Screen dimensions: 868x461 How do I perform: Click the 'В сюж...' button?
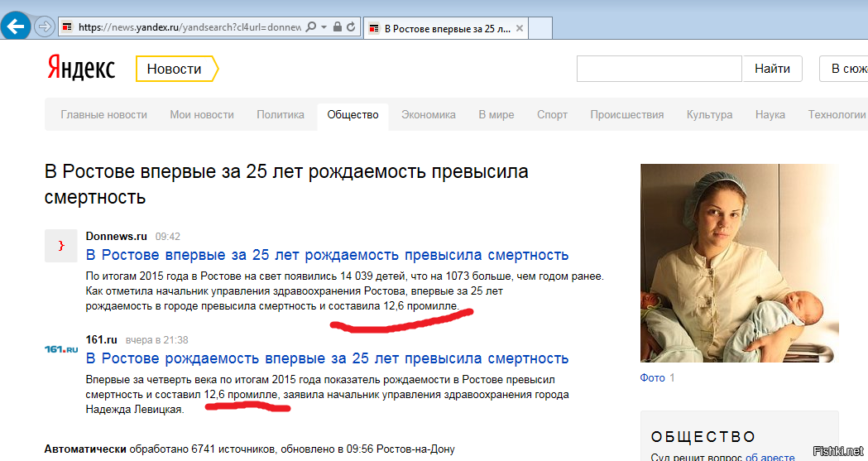(844, 69)
